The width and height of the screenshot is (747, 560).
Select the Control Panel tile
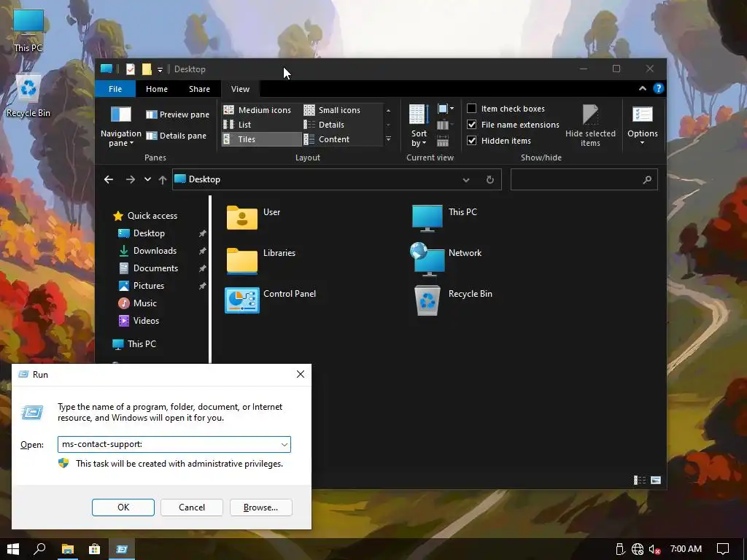tap(271, 300)
